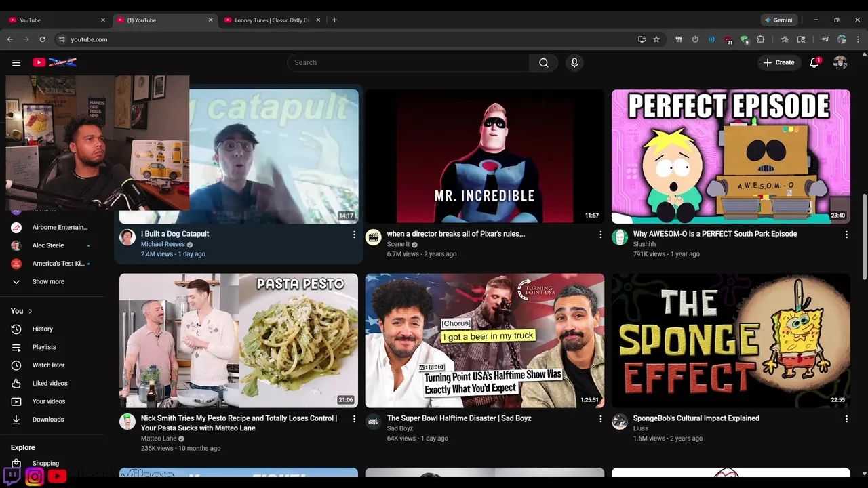
Task: Click Matteo Lane channel avatar
Action: click(x=127, y=422)
